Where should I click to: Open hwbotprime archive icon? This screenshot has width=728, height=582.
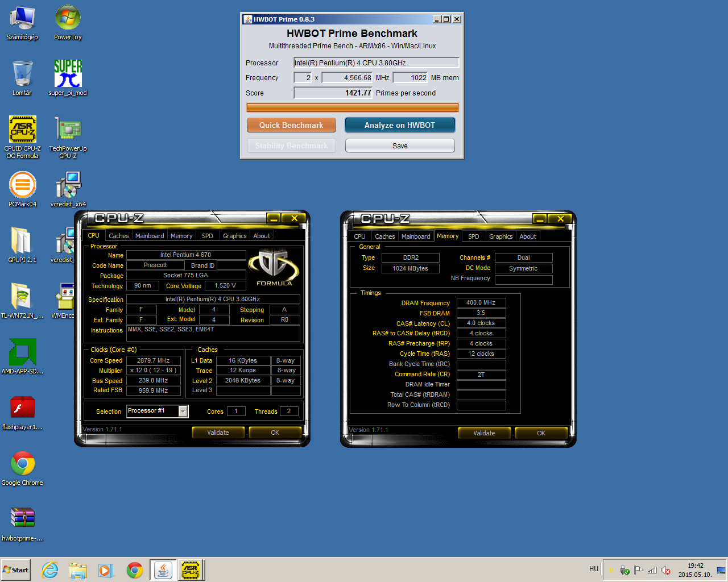point(22,524)
